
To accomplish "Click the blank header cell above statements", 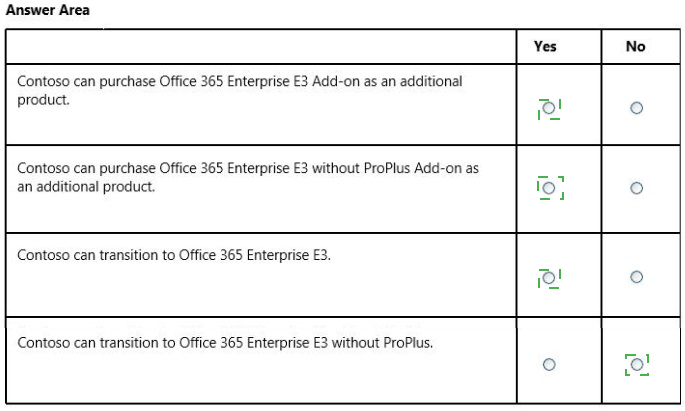I will click(261, 46).
